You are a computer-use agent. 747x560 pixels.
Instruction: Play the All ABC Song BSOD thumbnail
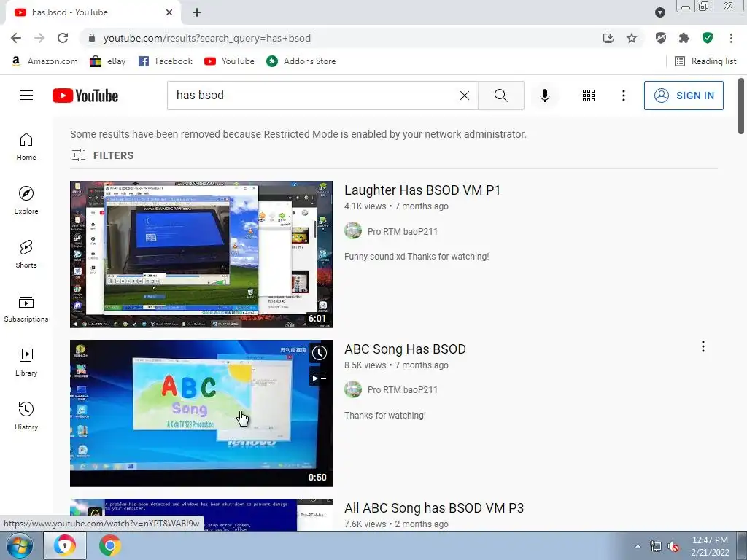[201, 515]
